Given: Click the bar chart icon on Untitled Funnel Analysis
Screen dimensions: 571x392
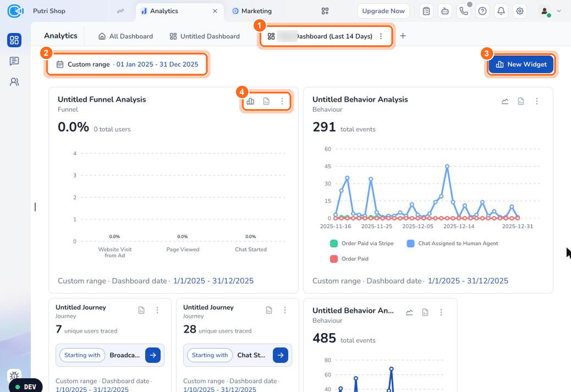Looking at the screenshot, I should point(250,101).
